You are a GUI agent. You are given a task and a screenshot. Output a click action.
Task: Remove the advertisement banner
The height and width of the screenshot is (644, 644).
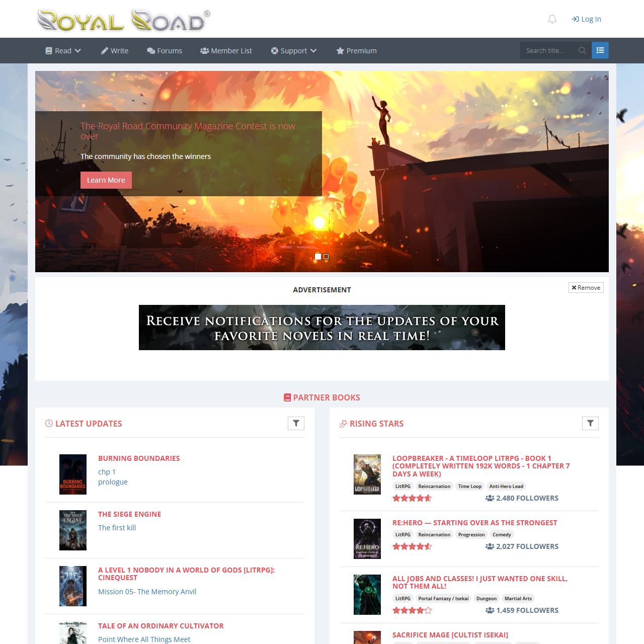pos(586,288)
